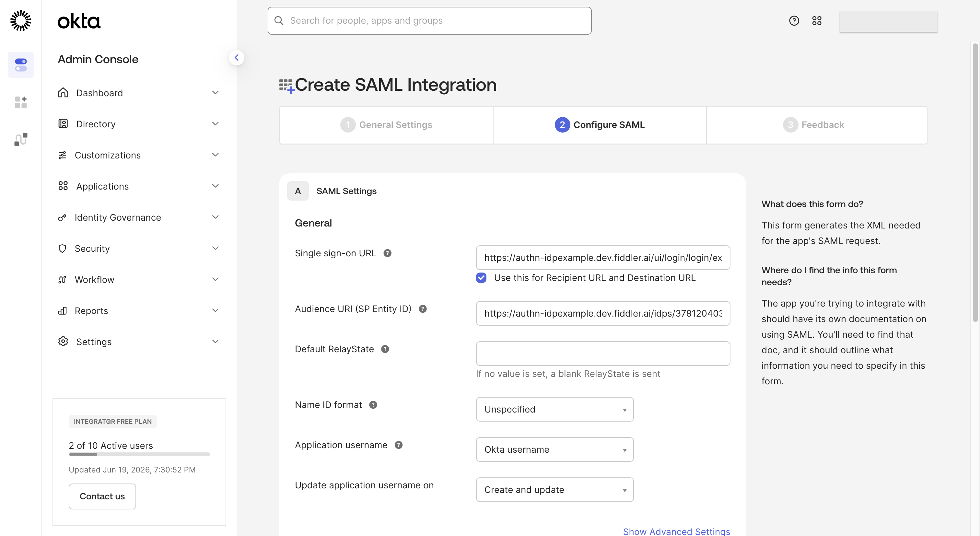Viewport: 980px width, 536px height.
Task: Click the Single sign-on URL help icon
Action: click(x=387, y=253)
